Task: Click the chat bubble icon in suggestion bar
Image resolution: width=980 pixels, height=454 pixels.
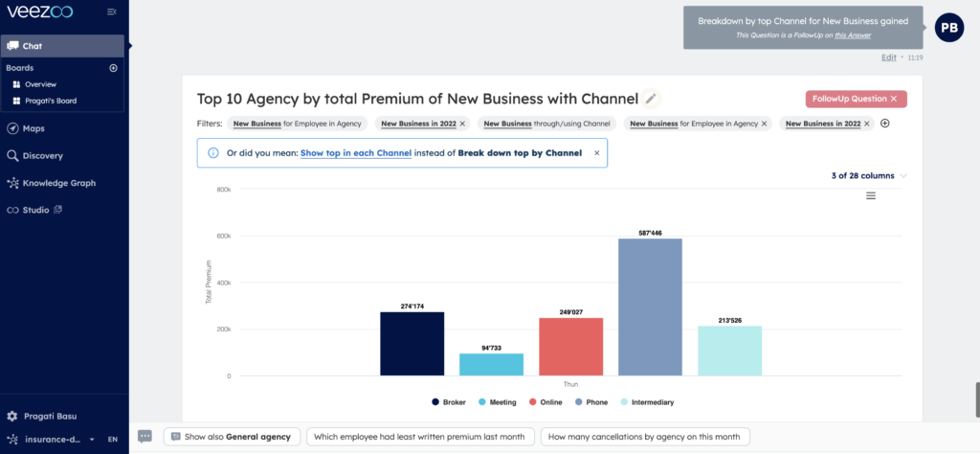Action: coord(145,437)
